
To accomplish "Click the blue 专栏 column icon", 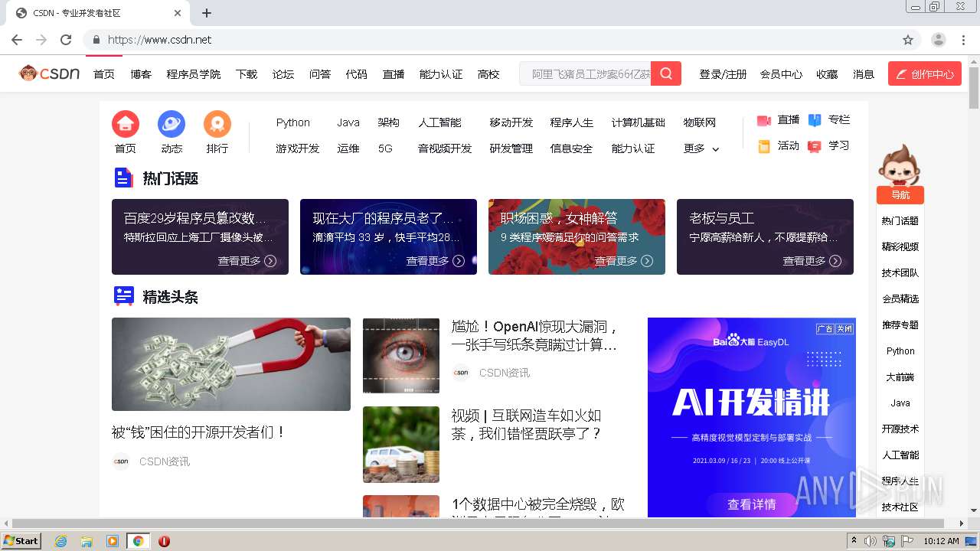I will click(x=815, y=120).
